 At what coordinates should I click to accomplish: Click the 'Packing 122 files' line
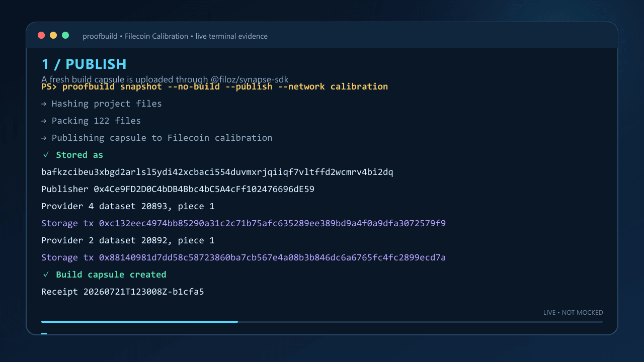click(x=91, y=121)
